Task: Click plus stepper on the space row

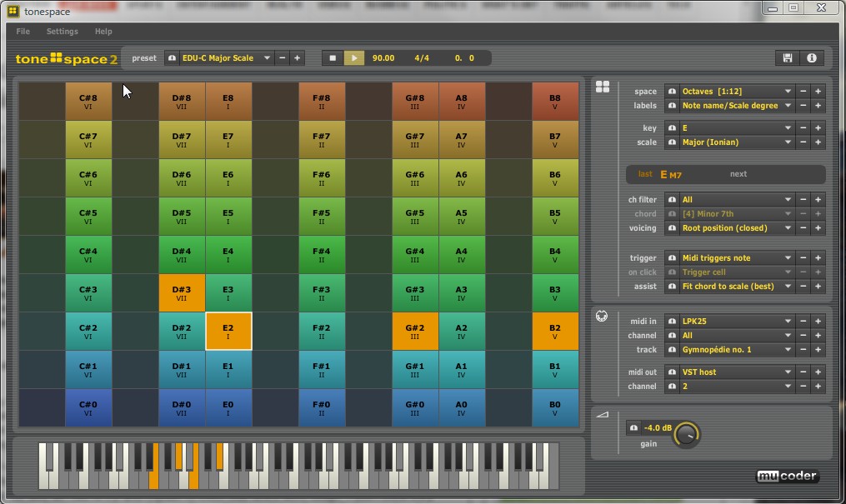Action: point(818,91)
